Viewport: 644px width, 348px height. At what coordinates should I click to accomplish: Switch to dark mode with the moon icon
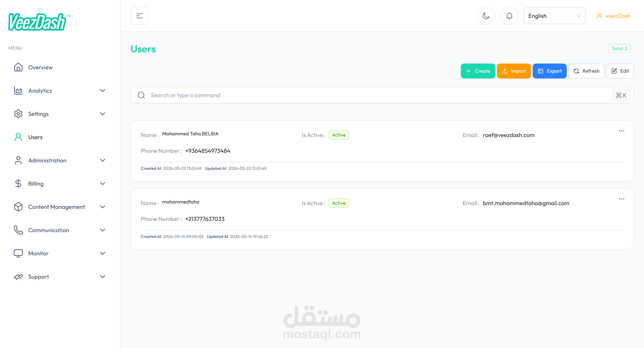(486, 16)
